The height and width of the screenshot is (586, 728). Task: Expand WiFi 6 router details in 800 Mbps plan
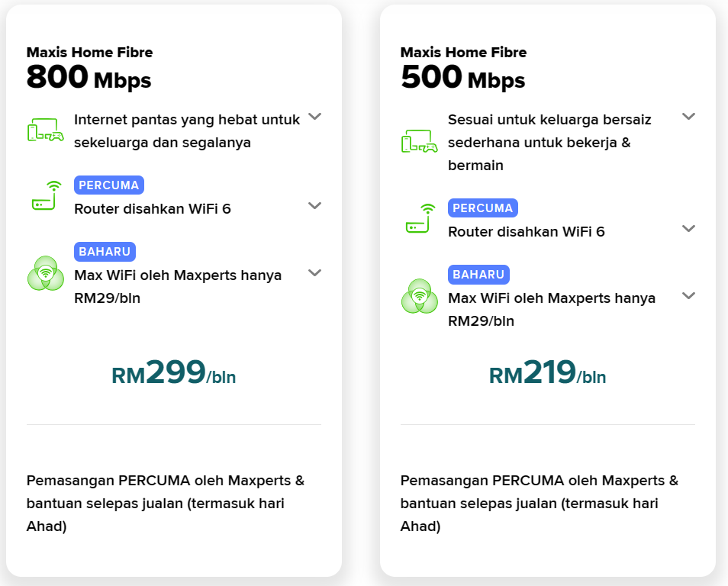(x=314, y=206)
